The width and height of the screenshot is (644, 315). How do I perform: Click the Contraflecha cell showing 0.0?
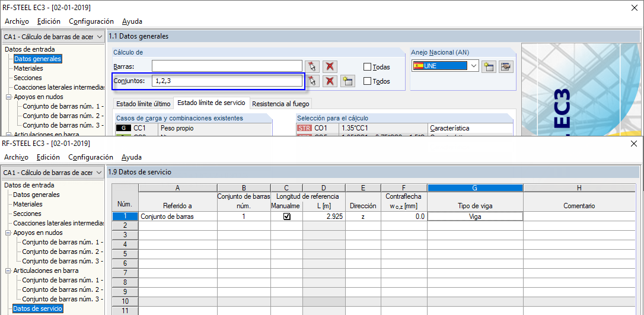click(x=404, y=216)
